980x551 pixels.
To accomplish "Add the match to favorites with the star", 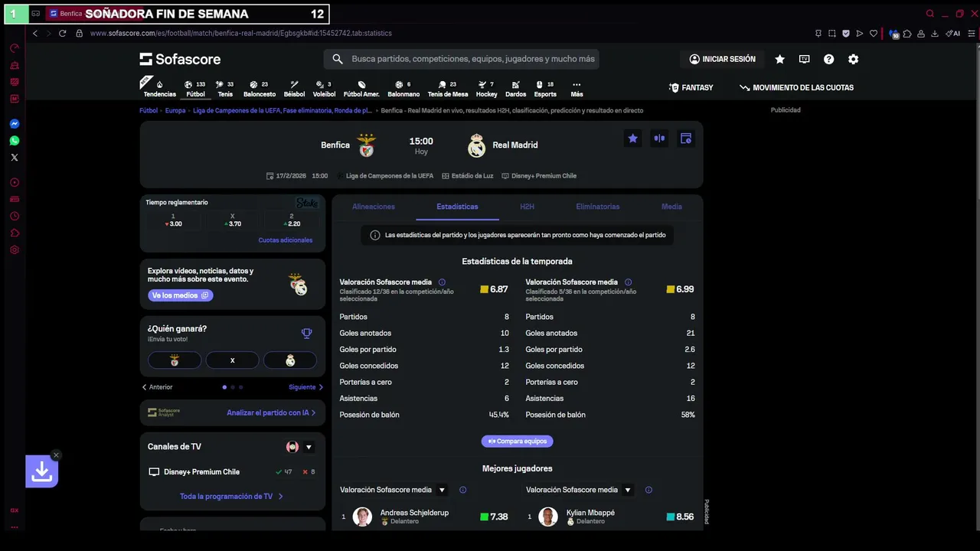I will [632, 139].
